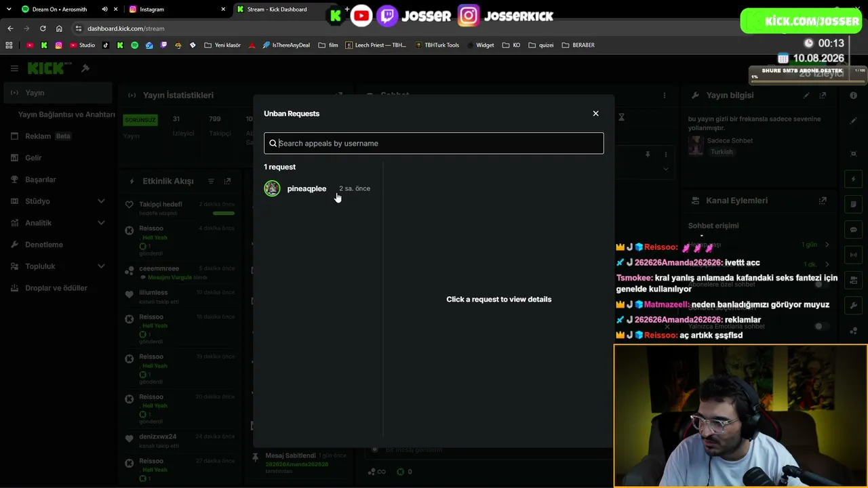Open the Denetleme section

pyautogui.click(x=58, y=245)
